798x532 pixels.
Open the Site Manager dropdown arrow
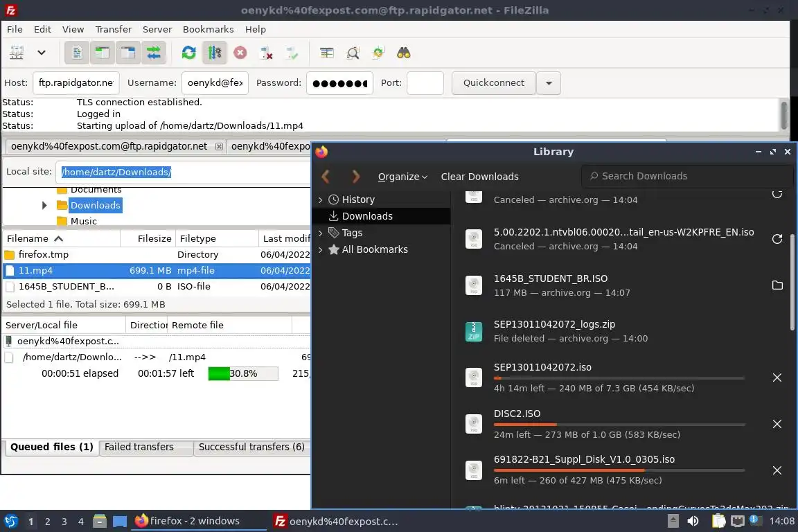click(x=42, y=53)
